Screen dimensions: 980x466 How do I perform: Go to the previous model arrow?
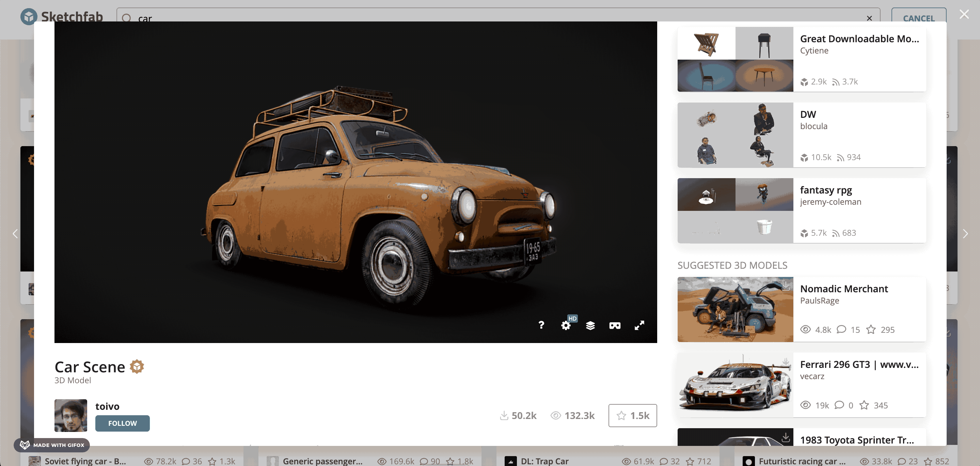[15, 233]
